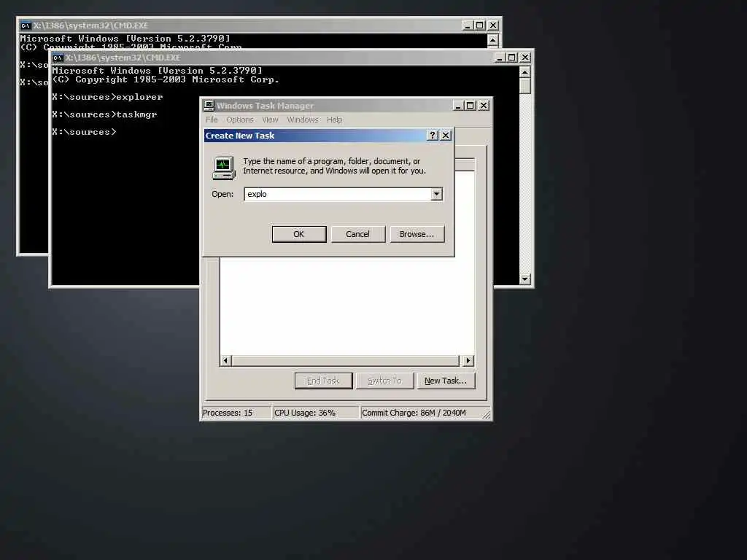The width and height of the screenshot is (747, 560).
Task: Open Task Manager Help menu
Action: pyautogui.click(x=334, y=120)
